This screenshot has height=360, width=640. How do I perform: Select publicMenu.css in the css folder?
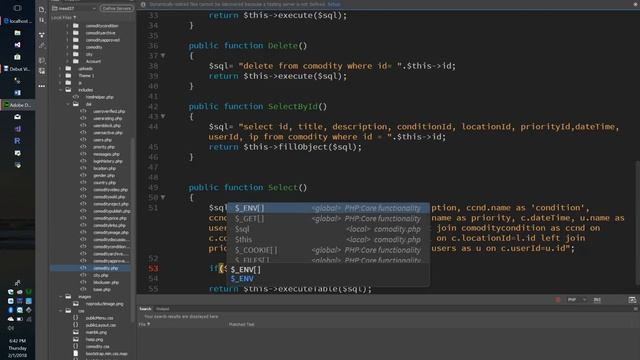[x=100, y=318]
